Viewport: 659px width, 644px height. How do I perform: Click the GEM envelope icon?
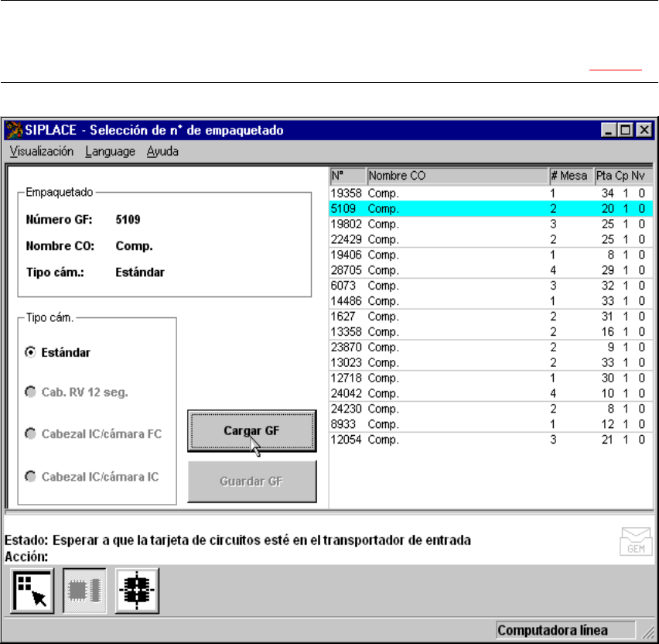(x=636, y=541)
